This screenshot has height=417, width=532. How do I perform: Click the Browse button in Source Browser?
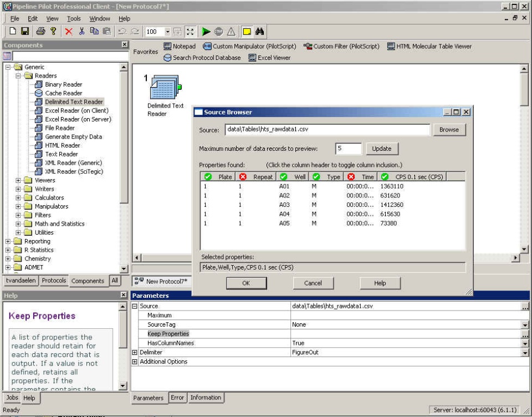point(449,130)
